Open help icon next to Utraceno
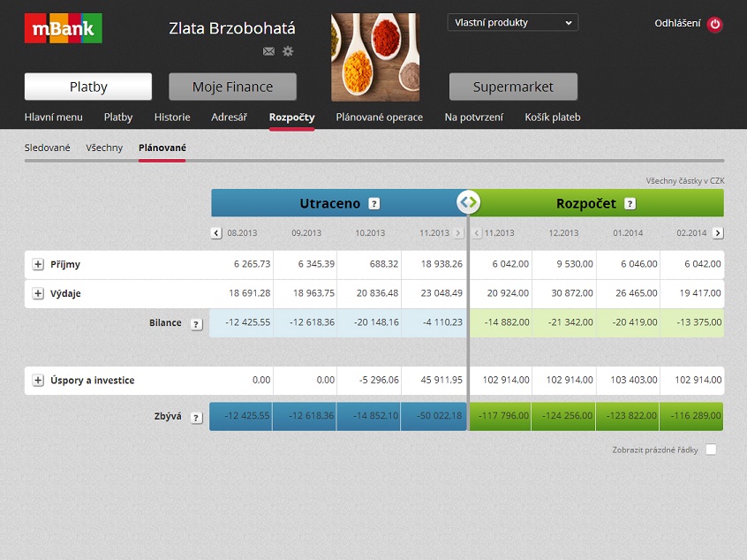The height and width of the screenshot is (560, 747). [x=374, y=204]
